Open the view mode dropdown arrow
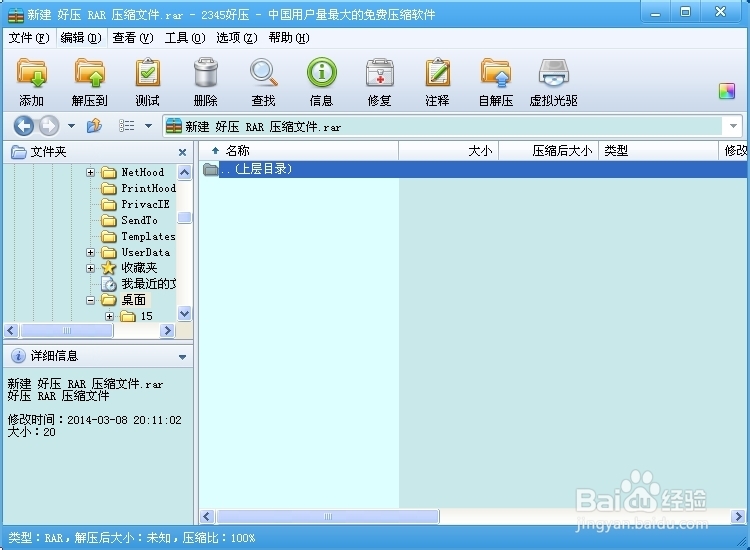This screenshot has width=750, height=550. click(x=148, y=126)
